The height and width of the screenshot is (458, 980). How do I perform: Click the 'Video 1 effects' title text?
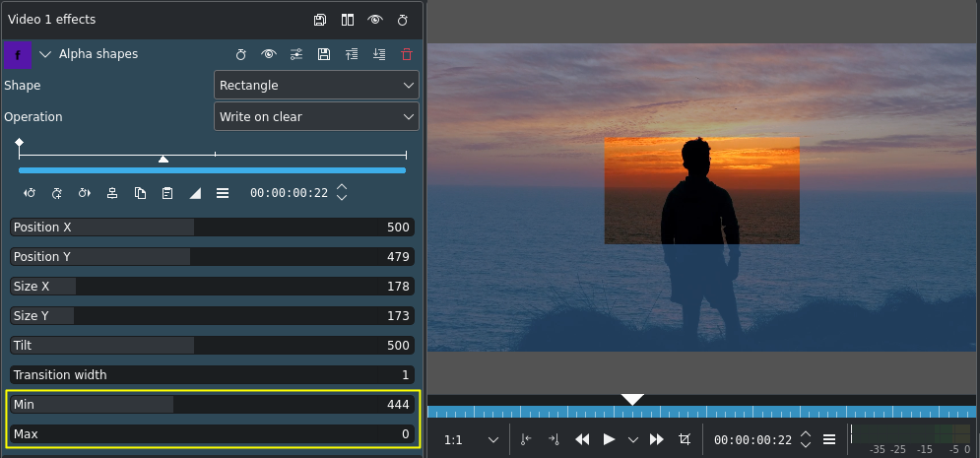(x=52, y=20)
